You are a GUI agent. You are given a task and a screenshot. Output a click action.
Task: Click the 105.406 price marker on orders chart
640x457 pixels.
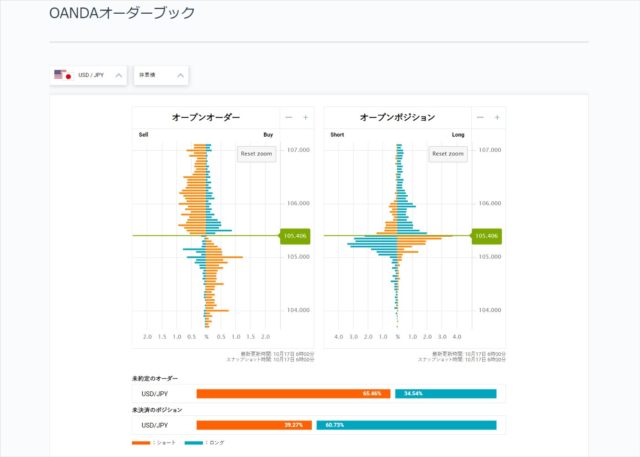point(295,236)
